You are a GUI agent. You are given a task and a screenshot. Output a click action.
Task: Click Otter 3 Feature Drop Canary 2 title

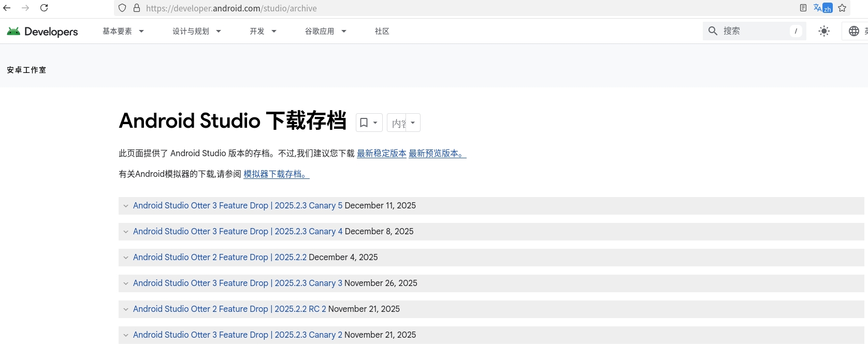[x=238, y=335]
